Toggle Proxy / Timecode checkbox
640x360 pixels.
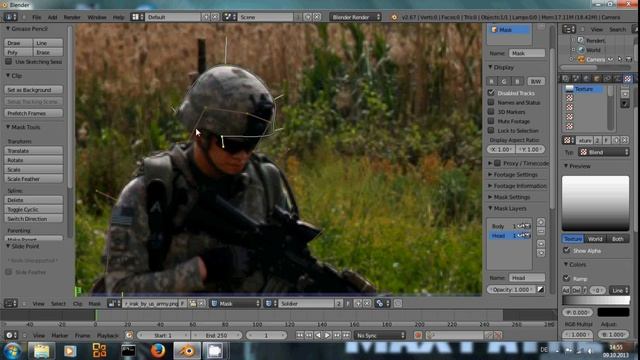pos(498,163)
